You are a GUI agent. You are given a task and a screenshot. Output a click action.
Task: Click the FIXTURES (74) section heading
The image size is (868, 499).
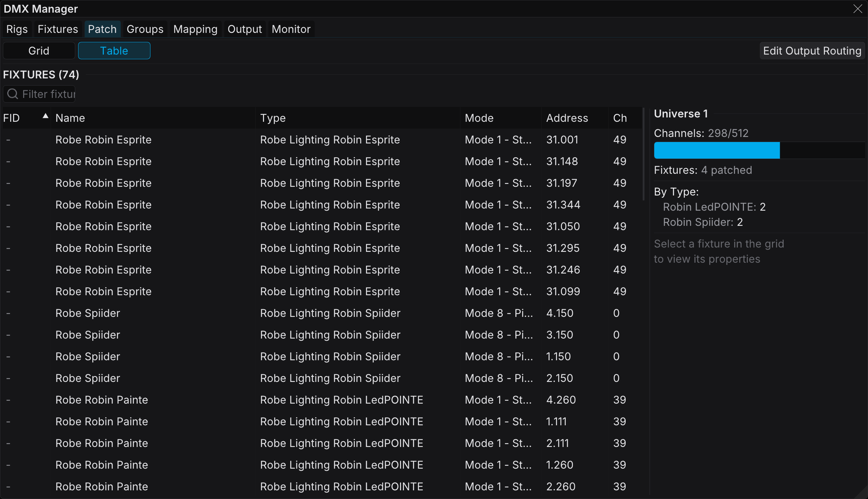41,75
